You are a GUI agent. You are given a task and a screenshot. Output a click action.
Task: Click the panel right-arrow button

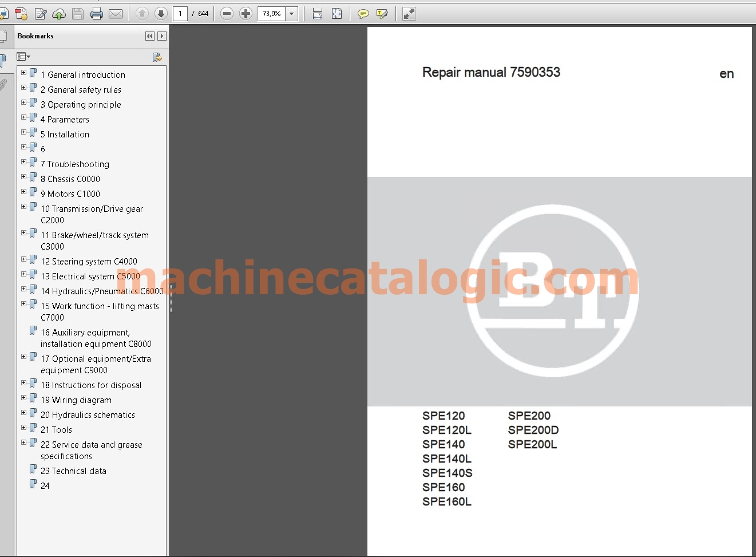162,36
